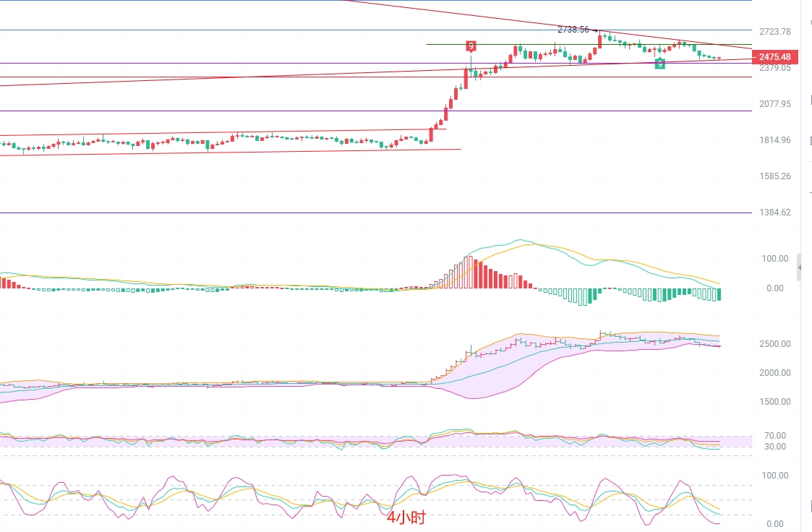Viewport: 812px width, 532px height.
Task: Click the 2738.56 high price label
Action: click(x=573, y=30)
